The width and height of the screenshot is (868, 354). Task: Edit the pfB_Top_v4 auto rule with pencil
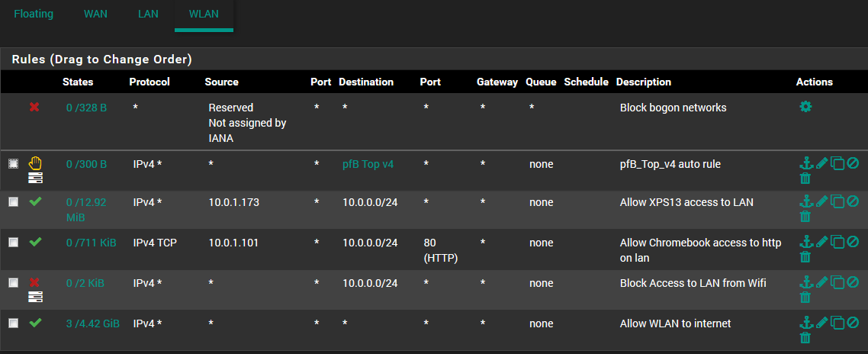[821, 163]
